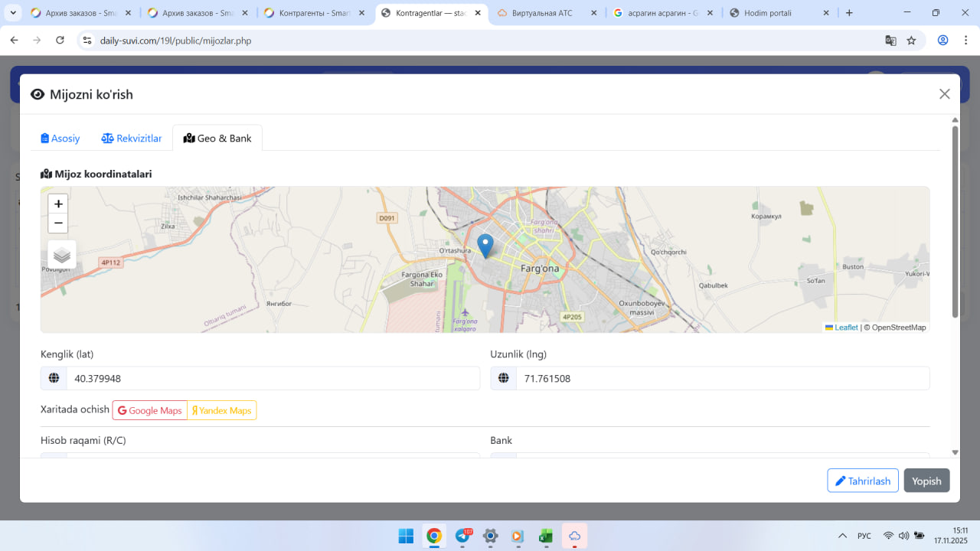
Task: Switch to the Asosiy tab
Action: point(60,139)
